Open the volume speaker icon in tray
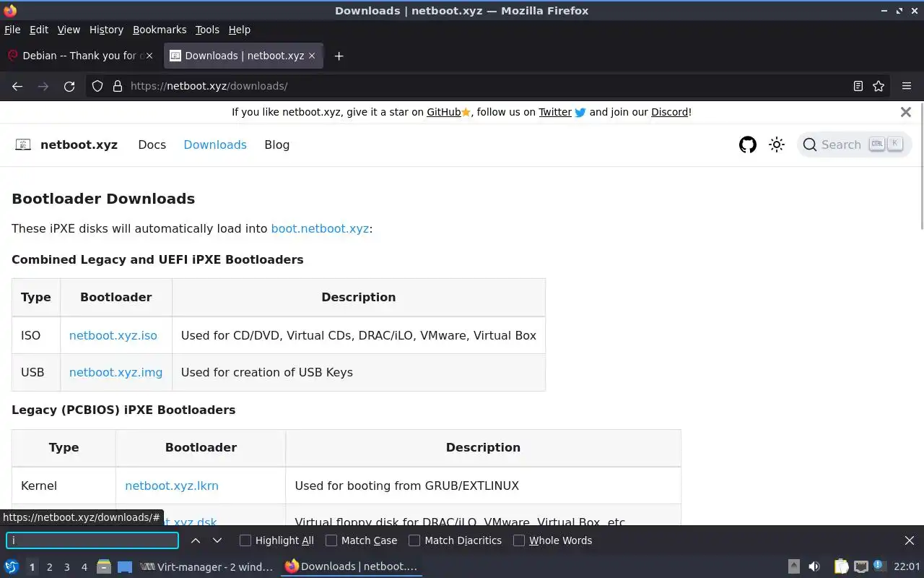 point(814,566)
